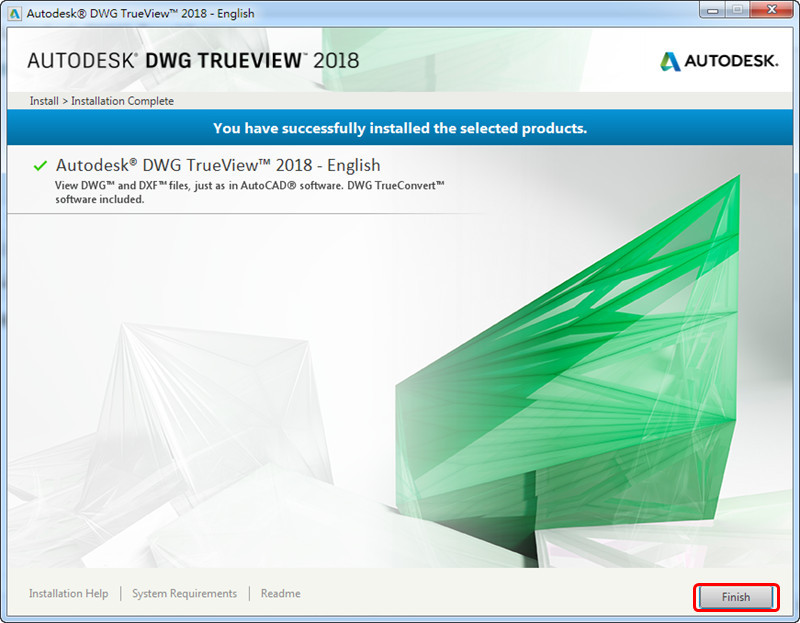Open the System Requirements link
The image size is (800, 623).
pos(184,593)
